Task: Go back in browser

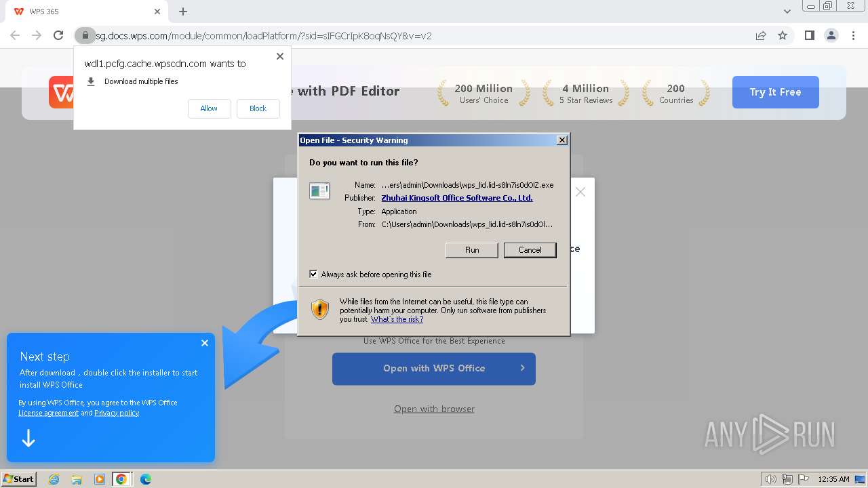Action: 15,35
